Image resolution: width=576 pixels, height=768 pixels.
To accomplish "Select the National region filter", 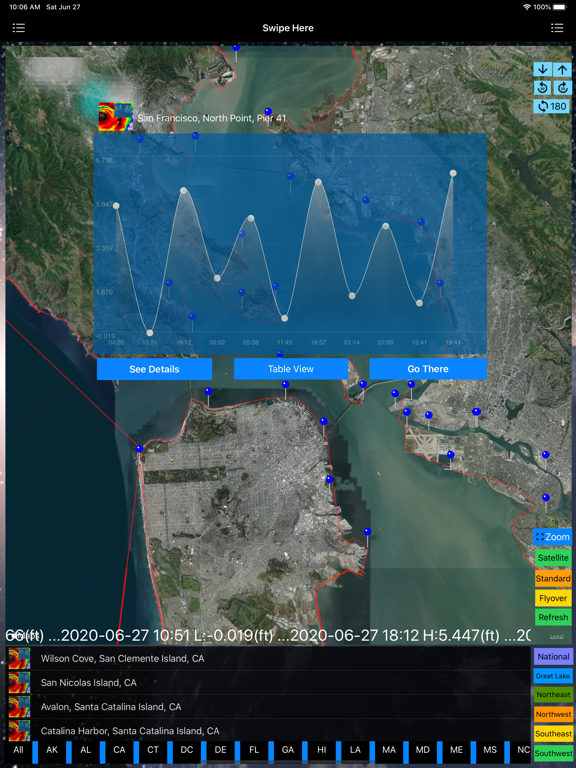I will pos(553,656).
